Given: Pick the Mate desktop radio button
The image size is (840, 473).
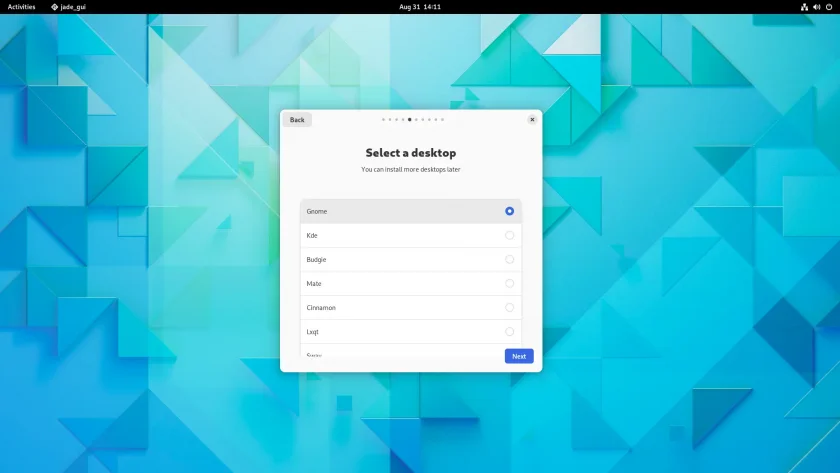Looking at the screenshot, I should [x=509, y=283].
